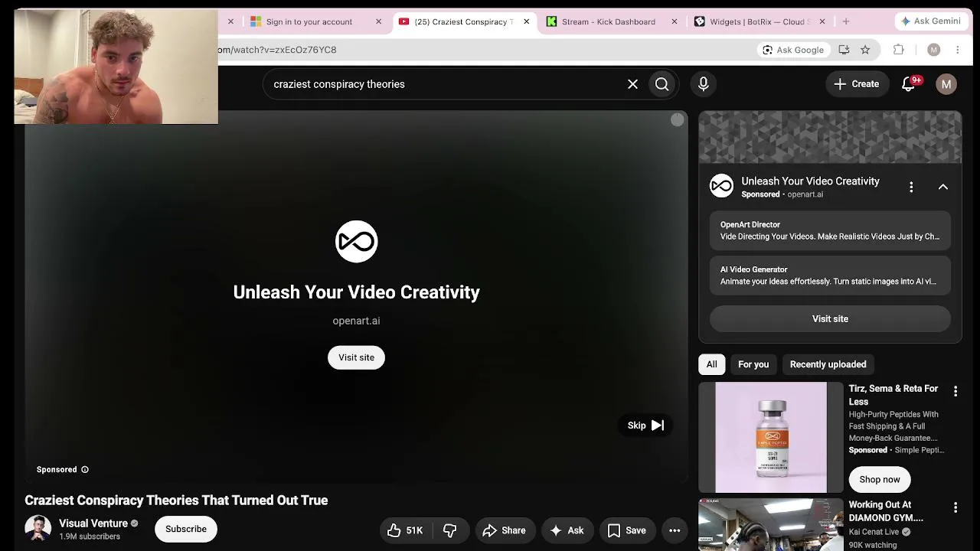980x551 pixels.
Task: Select the For you filter chip
Action: pyautogui.click(x=753, y=365)
